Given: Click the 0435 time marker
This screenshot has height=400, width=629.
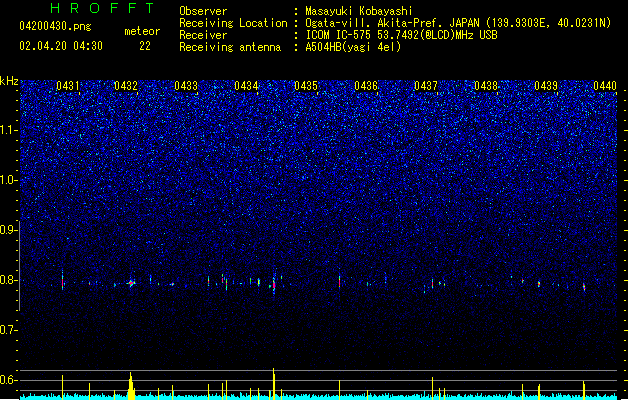Looking at the screenshot, I should click(306, 86).
